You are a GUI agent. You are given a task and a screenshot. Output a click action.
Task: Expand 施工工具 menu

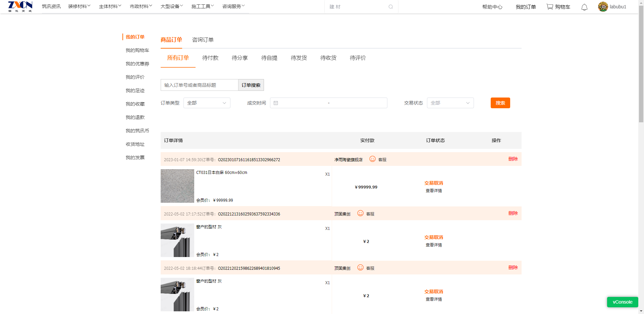point(203,6)
